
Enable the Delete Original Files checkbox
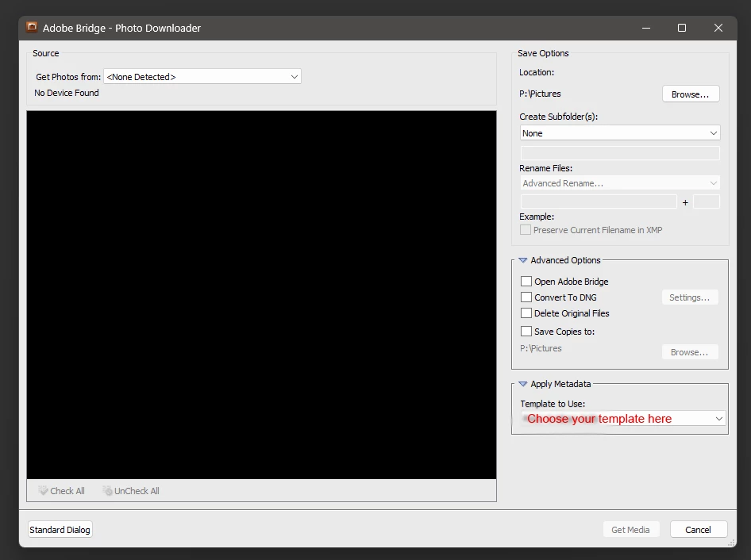point(526,313)
